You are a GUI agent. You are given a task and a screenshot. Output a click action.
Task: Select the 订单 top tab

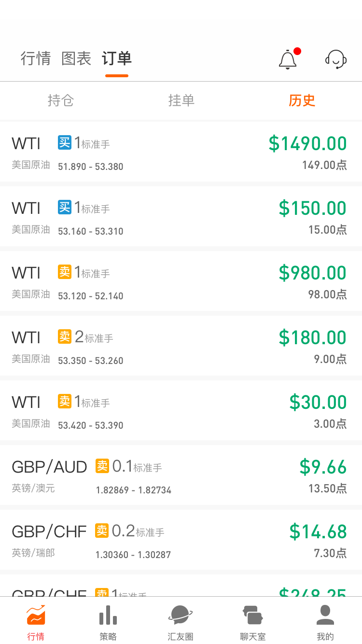117,58
